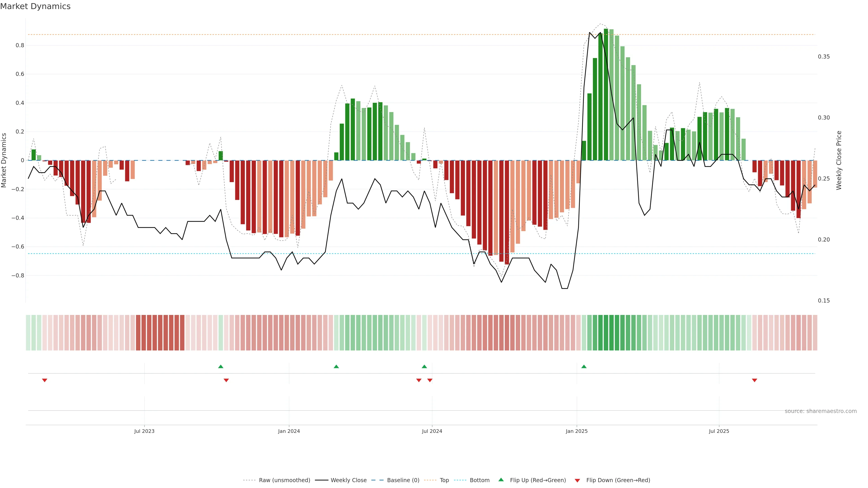This screenshot has width=868, height=488.
Task: Click the 0.35 label on right axis
Action: coord(823,56)
